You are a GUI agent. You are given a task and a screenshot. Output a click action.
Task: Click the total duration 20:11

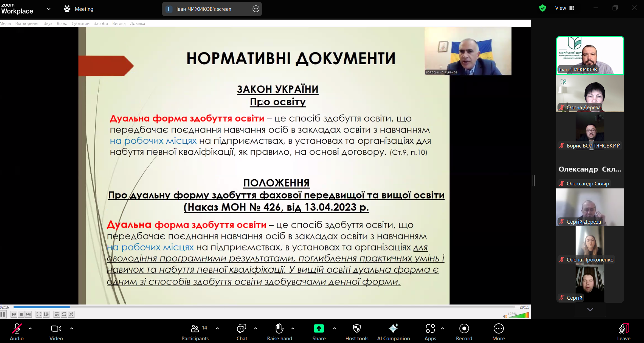524,307
